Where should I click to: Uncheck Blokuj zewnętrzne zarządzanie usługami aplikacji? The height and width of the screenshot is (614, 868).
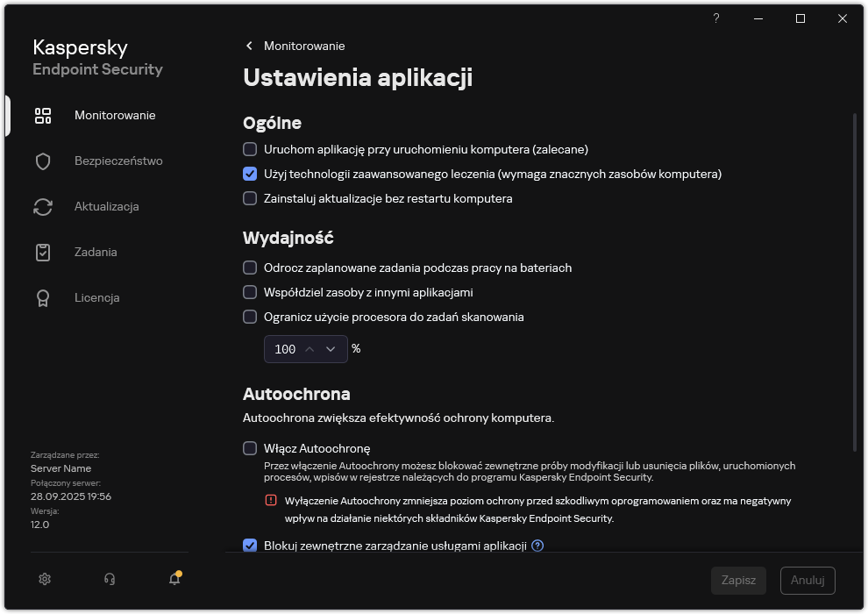click(249, 546)
